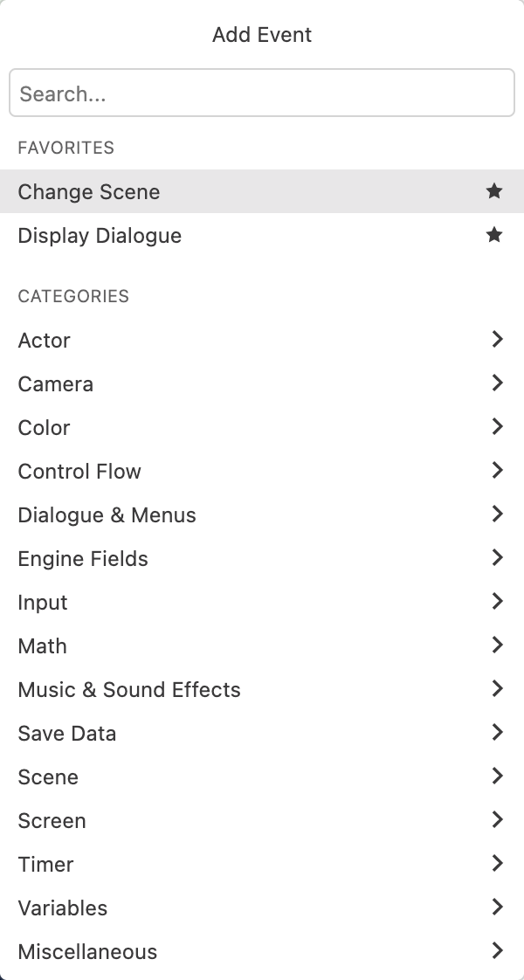The height and width of the screenshot is (980, 524).
Task: Open the Music & Sound Effects category
Action: point(129,690)
